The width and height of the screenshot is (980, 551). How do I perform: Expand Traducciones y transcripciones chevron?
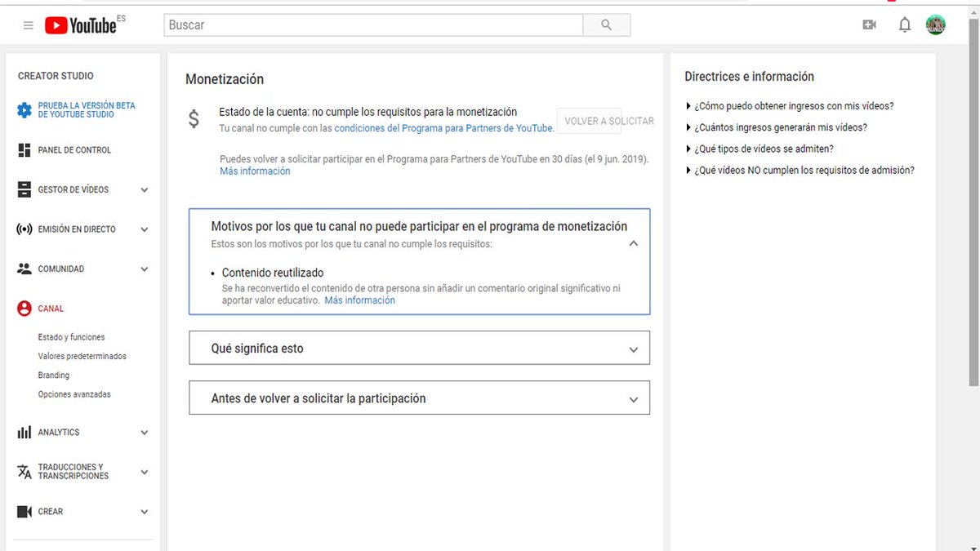[145, 472]
